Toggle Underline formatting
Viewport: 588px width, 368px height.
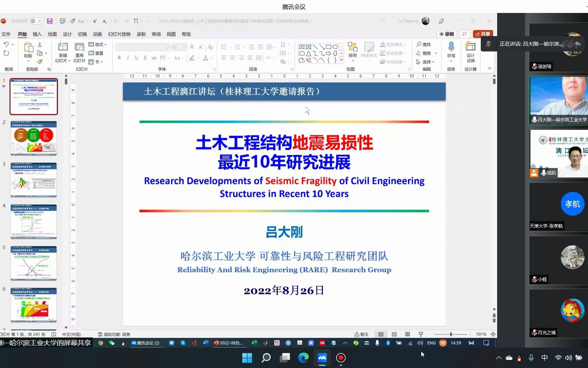136,58
